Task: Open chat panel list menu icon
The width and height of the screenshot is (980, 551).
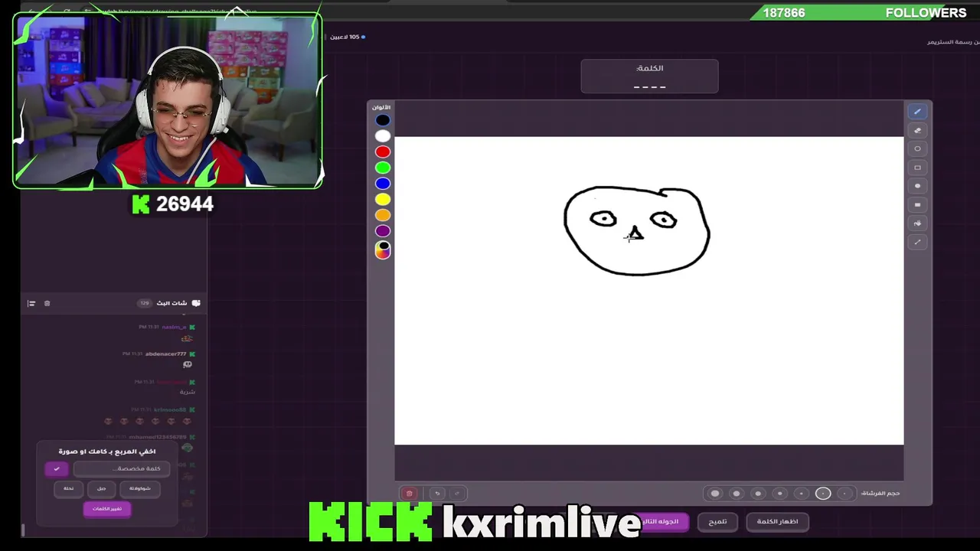Action: (31, 303)
